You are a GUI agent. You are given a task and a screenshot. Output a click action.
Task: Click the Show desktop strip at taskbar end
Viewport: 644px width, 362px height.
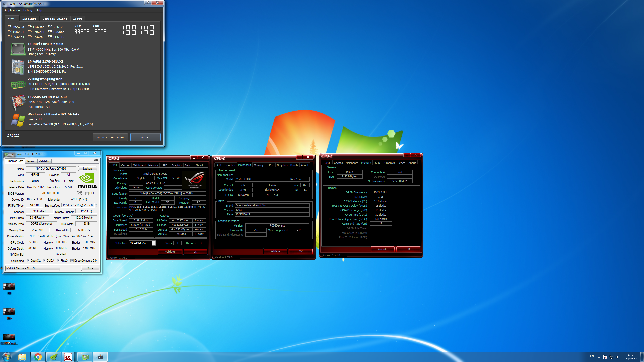pyautogui.click(x=642, y=357)
